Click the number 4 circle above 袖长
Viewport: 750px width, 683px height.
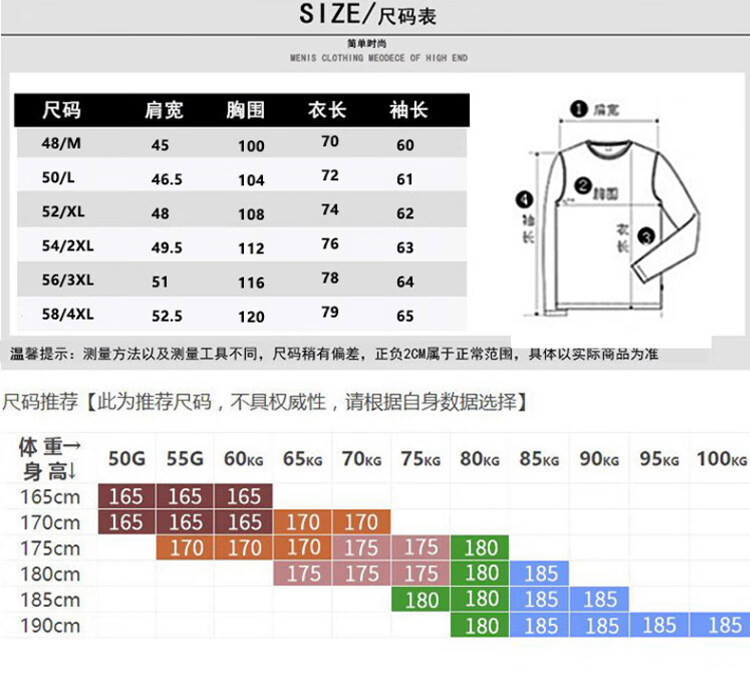coord(525,199)
